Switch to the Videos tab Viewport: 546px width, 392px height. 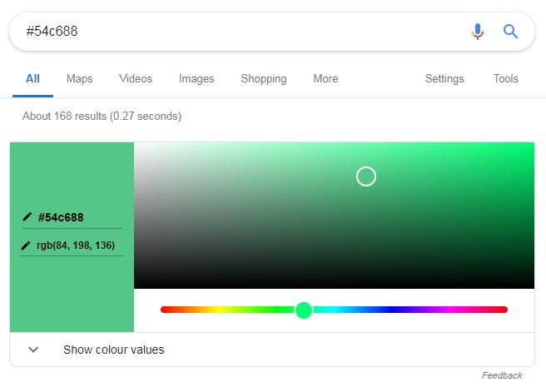coord(136,79)
